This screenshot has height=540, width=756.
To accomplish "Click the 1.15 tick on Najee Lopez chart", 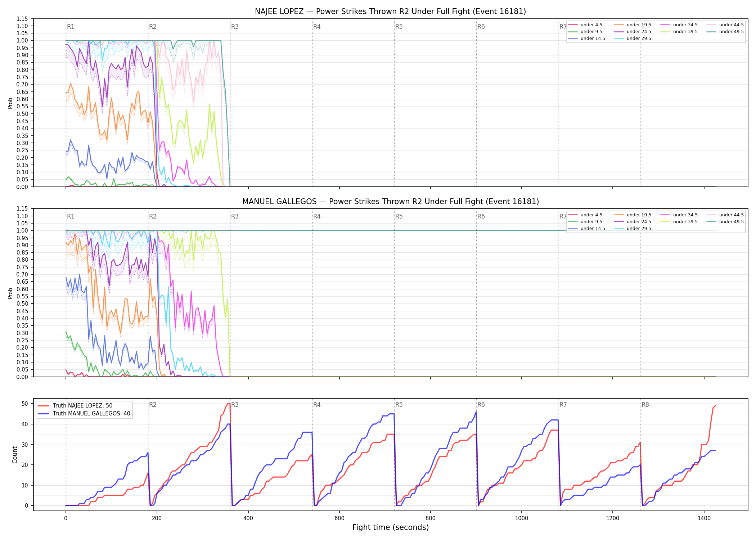I will click(22, 19).
